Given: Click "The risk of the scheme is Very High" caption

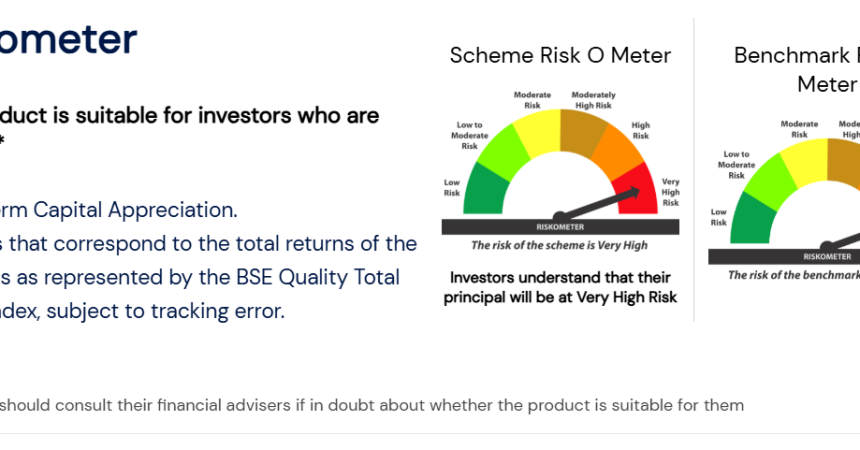Looking at the screenshot, I should click(x=560, y=245).
